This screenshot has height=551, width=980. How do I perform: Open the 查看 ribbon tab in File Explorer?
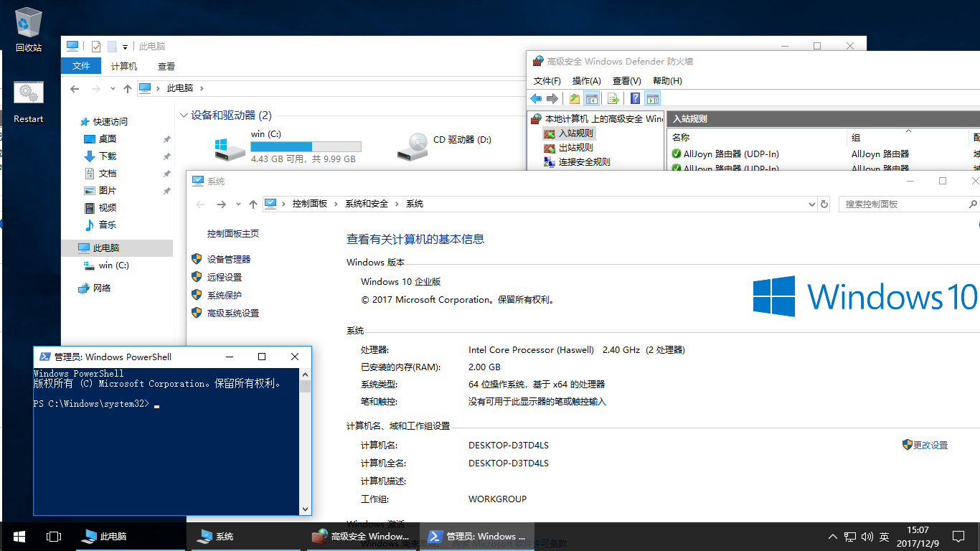(x=166, y=66)
